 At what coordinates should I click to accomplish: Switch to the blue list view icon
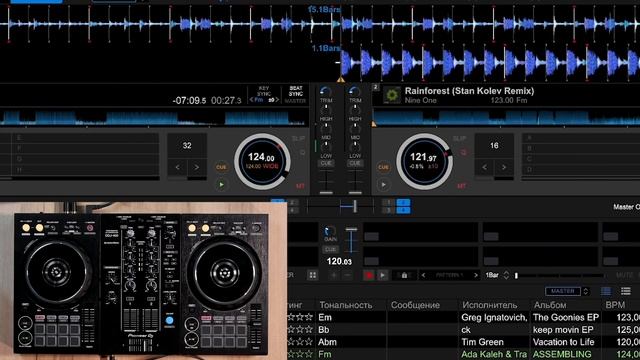[x=606, y=291]
